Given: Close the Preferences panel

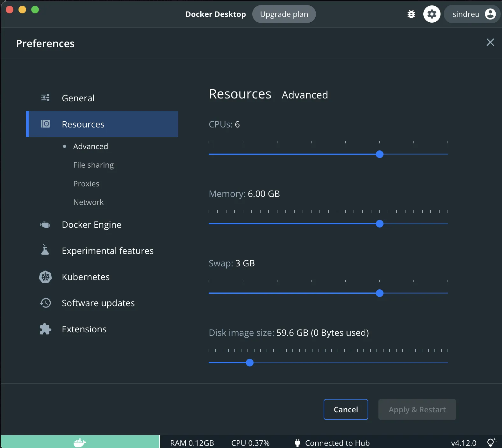Looking at the screenshot, I should point(490,42).
